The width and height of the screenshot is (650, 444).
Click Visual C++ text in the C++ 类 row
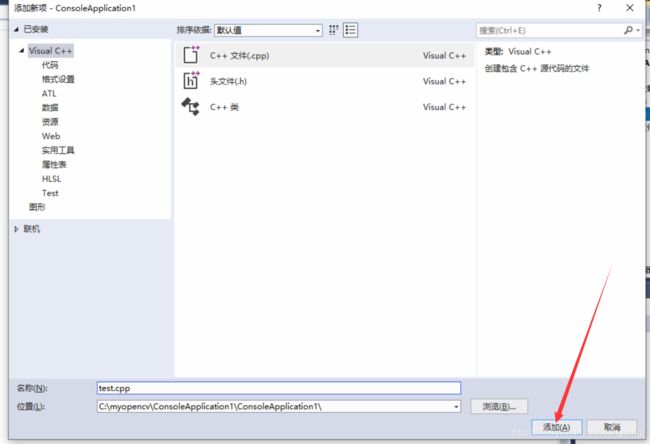coord(444,107)
